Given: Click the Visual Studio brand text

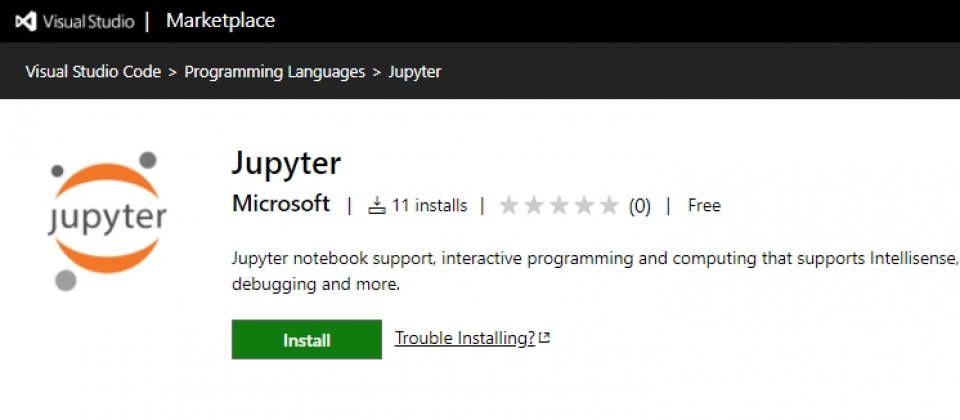Looking at the screenshot, I should (88, 22).
